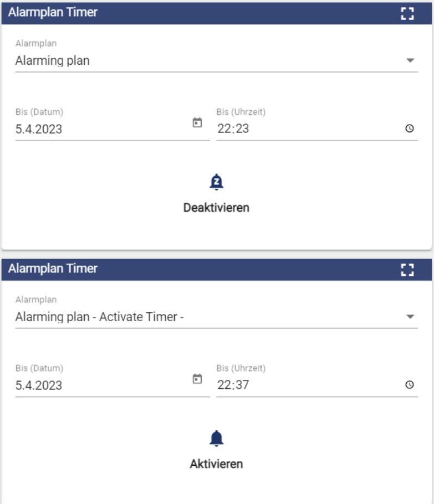Click the time field showing 22:23
434x504 pixels.
pyautogui.click(x=305, y=129)
